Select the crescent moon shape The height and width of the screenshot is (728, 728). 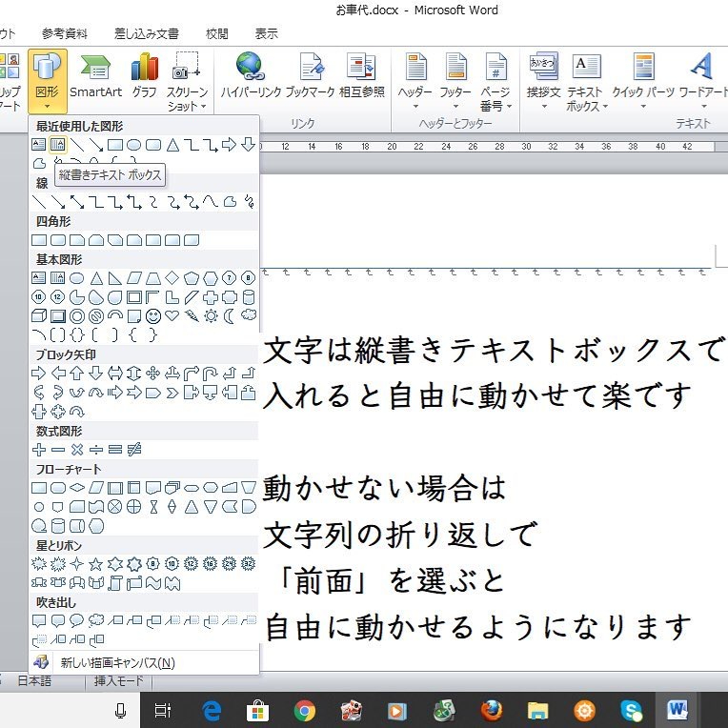point(230,316)
